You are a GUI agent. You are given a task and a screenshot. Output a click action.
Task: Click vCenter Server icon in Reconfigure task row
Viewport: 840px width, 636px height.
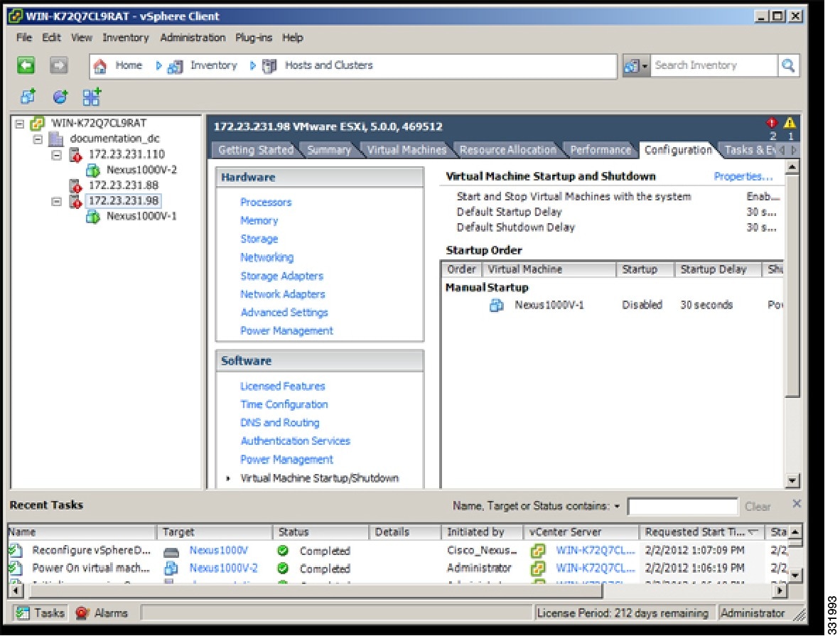538,550
